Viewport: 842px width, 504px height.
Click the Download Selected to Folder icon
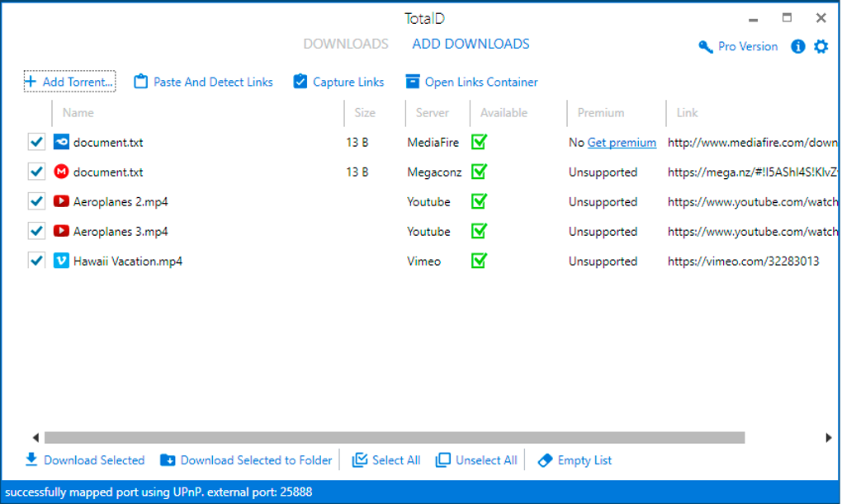pos(168,460)
